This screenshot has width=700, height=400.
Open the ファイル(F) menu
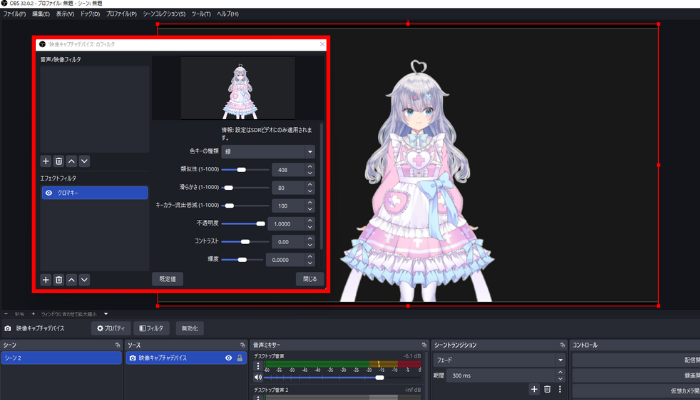(x=14, y=14)
